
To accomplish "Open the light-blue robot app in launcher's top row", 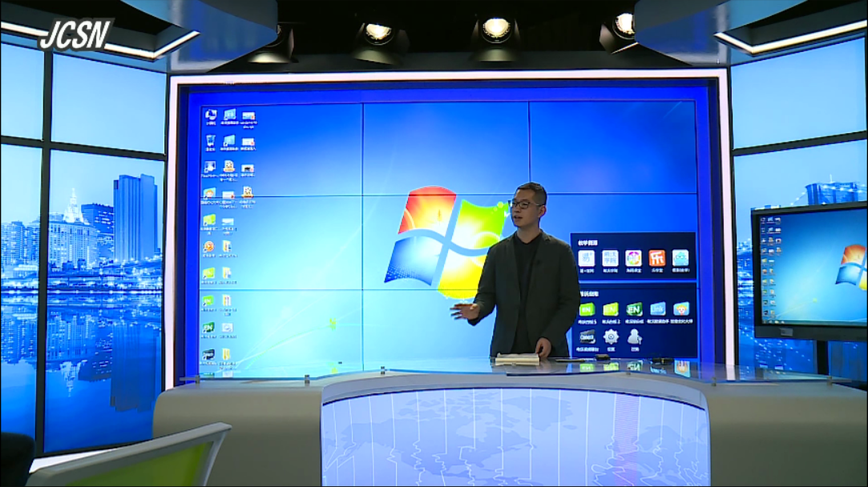I will click(680, 259).
